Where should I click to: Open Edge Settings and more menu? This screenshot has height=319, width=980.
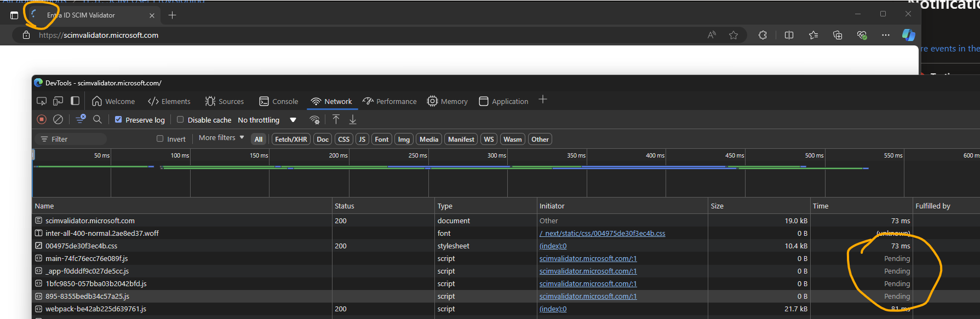[886, 35]
